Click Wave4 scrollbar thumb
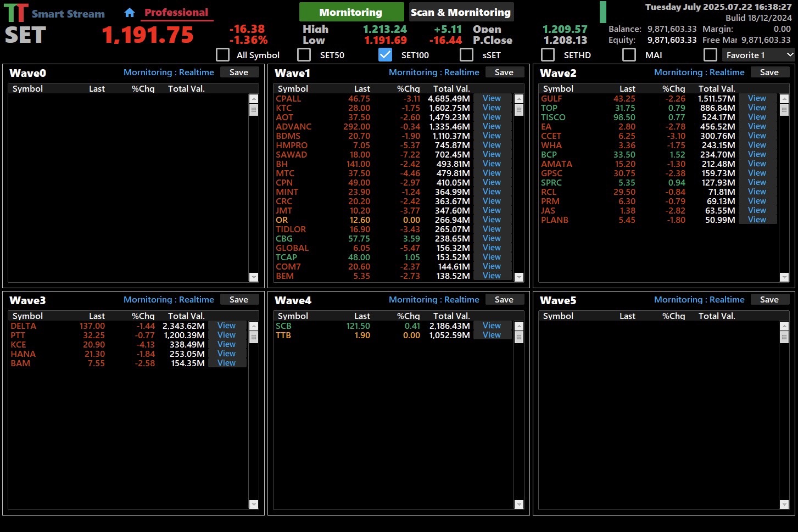 pyautogui.click(x=519, y=337)
